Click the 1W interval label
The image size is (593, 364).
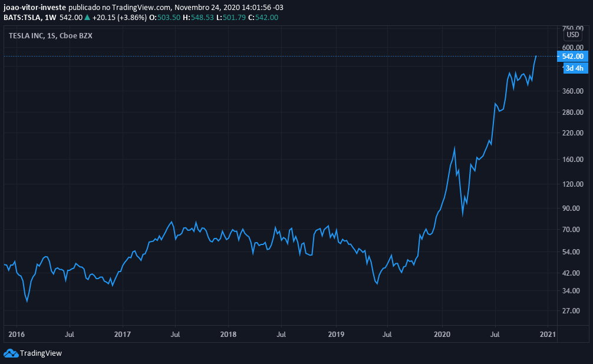coord(50,18)
